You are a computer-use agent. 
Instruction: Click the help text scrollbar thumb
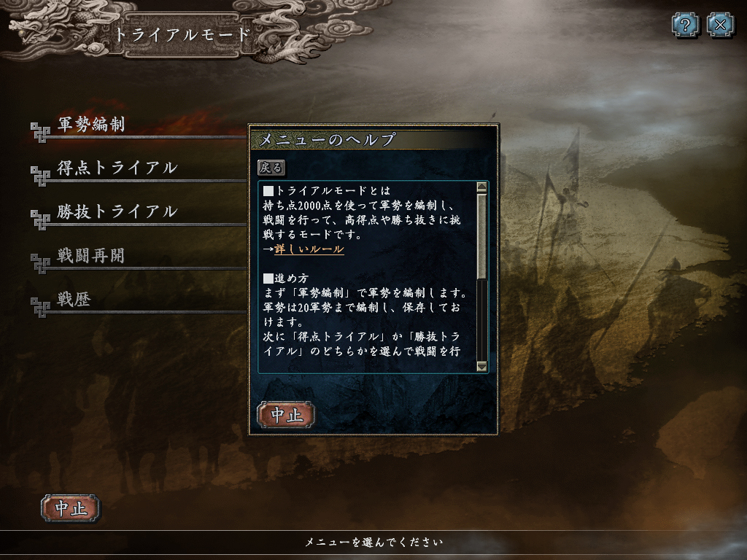click(x=481, y=237)
